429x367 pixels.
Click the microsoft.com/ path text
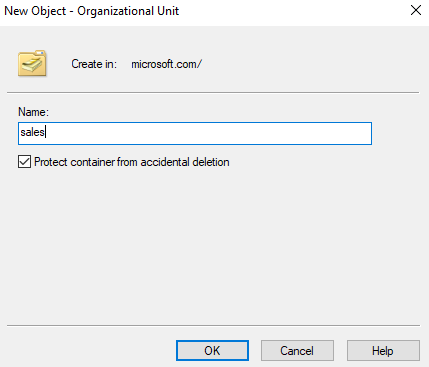[166, 64]
